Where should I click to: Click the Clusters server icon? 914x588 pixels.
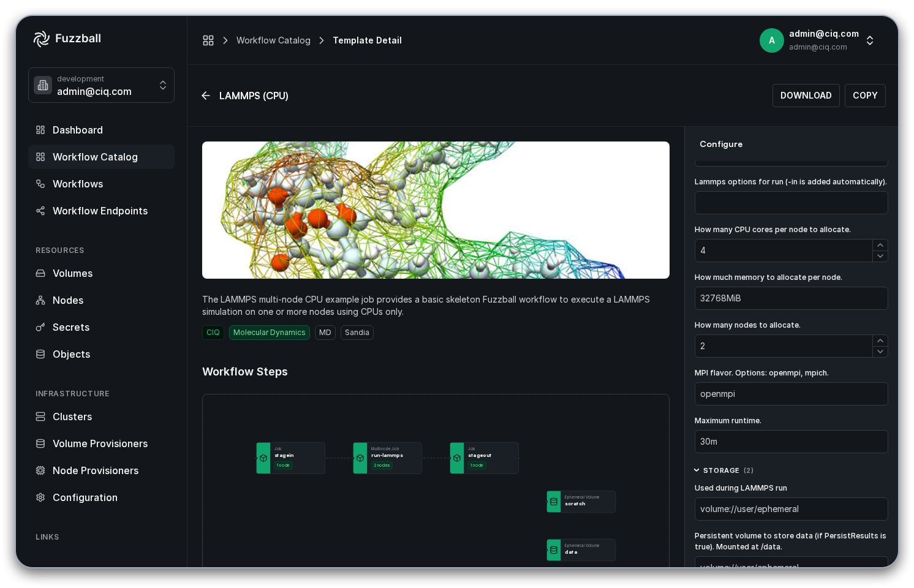pos(40,417)
